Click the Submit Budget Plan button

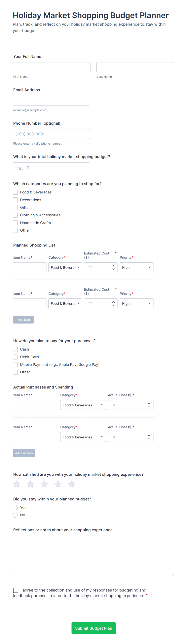coord(93,628)
